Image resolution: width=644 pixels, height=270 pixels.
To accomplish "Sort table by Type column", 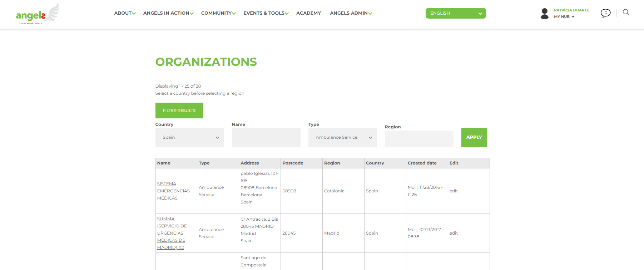I will click(204, 163).
